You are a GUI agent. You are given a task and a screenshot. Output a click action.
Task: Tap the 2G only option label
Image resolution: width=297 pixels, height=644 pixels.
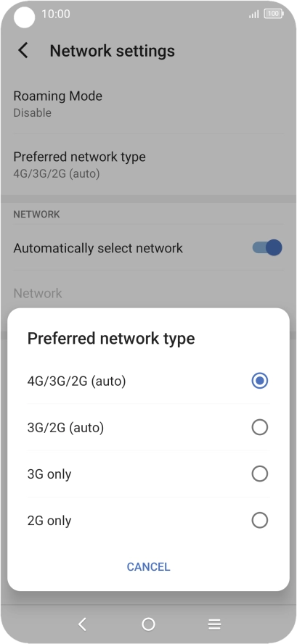point(49,521)
